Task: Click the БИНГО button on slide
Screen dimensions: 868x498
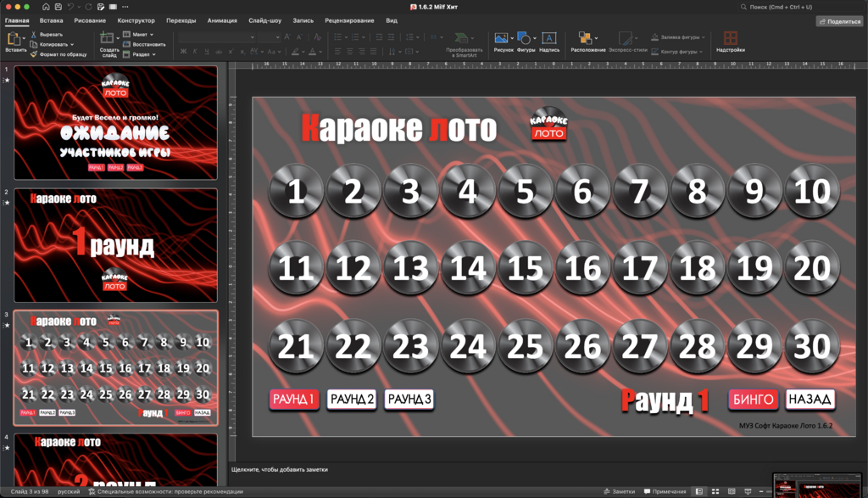Action: coord(753,400)
